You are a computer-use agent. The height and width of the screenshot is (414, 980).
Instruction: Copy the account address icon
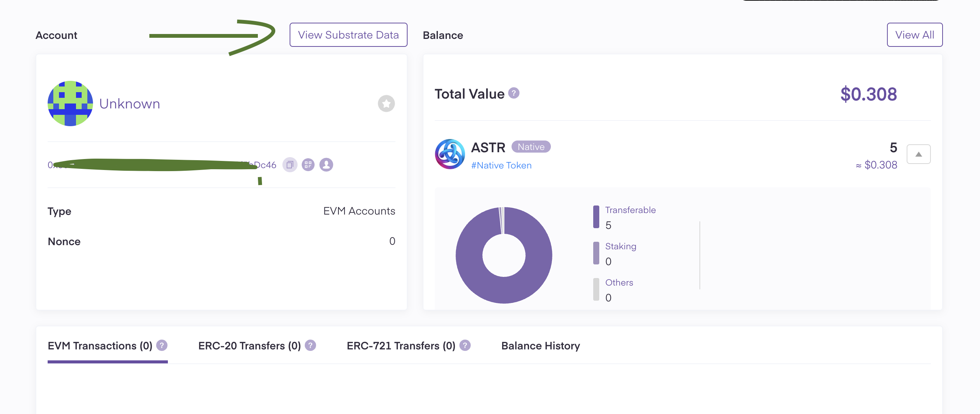pos(290,165)
